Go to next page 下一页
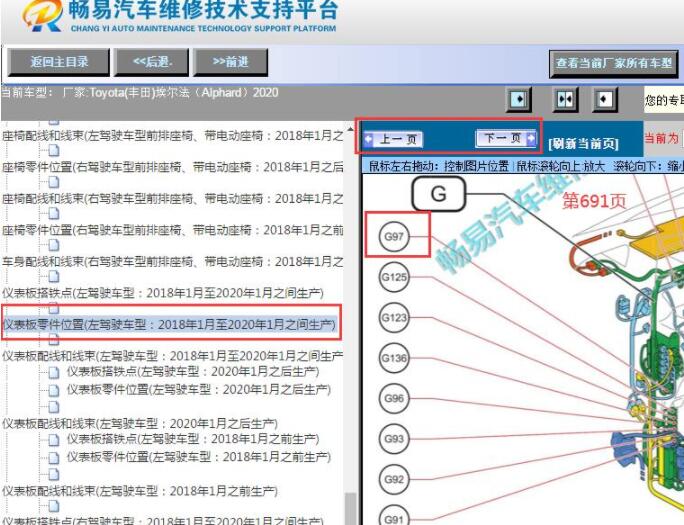 [x=506, y=139]
